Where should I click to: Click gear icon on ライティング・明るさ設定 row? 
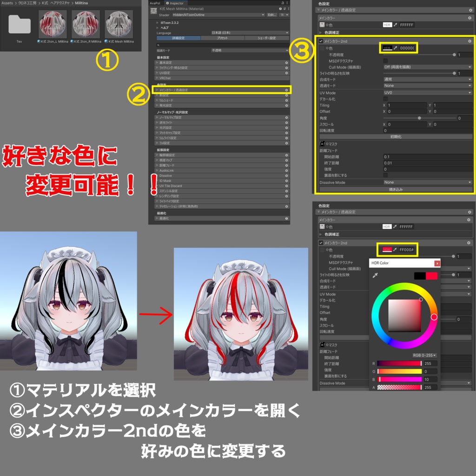click(286, 68)
